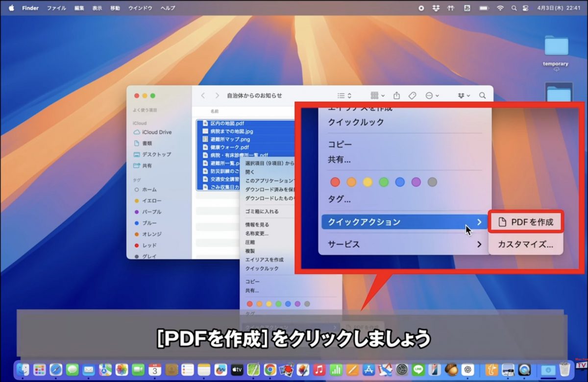Choose ゴミ箱に入れる in the context menu
The image size is (588, 382).
(262, 212)
